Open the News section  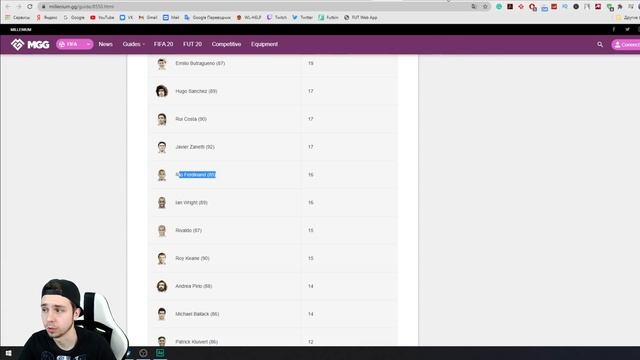click(x=105, y=44)
